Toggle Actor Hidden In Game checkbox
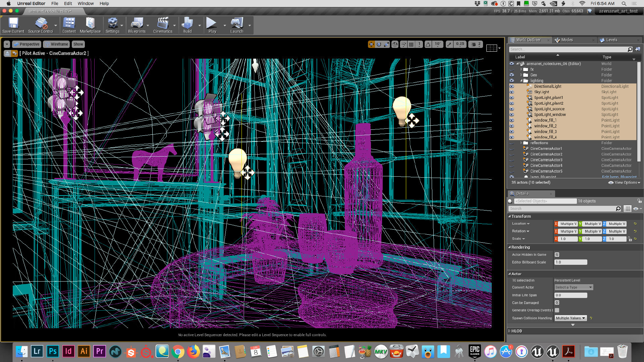Screen dimensions: 644x362 tap(557, 255)
